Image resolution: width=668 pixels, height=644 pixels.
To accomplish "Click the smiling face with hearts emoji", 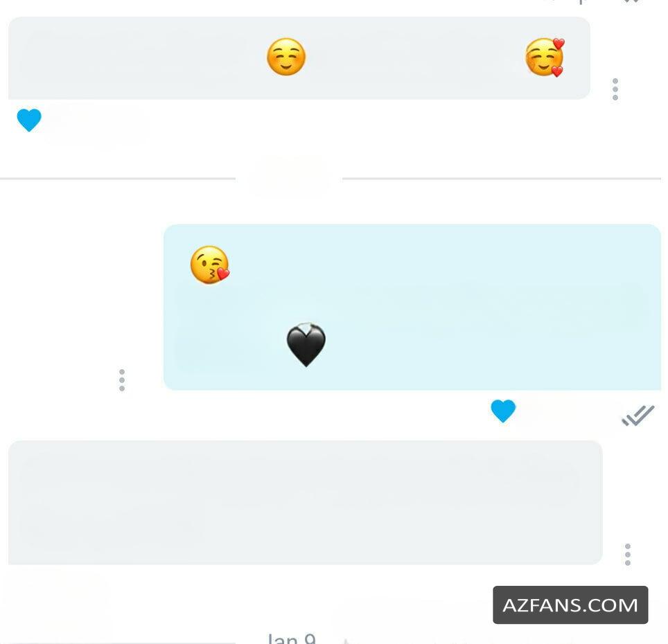I will (x=545, y=57).
